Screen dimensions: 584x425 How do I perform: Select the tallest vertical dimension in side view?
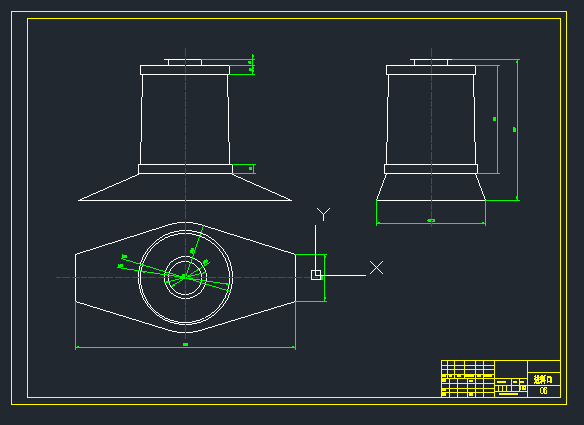click(517, 130)
